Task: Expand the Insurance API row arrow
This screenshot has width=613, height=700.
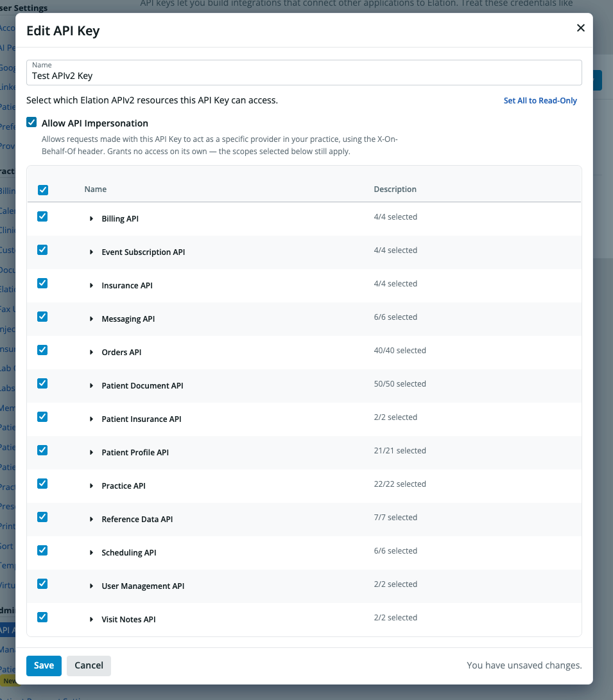Action: (x=91, y=286)
